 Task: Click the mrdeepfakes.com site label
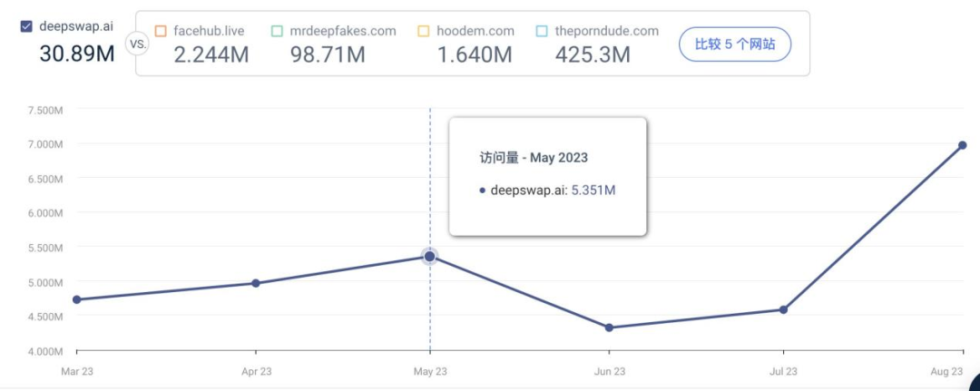click(x=343, y=31)
